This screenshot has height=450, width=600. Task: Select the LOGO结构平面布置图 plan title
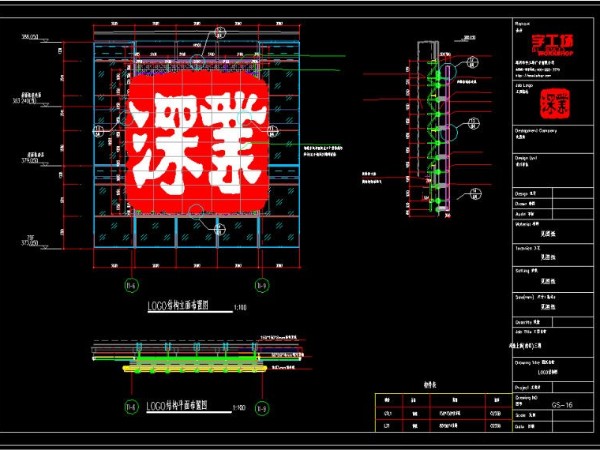coord(177,406)
